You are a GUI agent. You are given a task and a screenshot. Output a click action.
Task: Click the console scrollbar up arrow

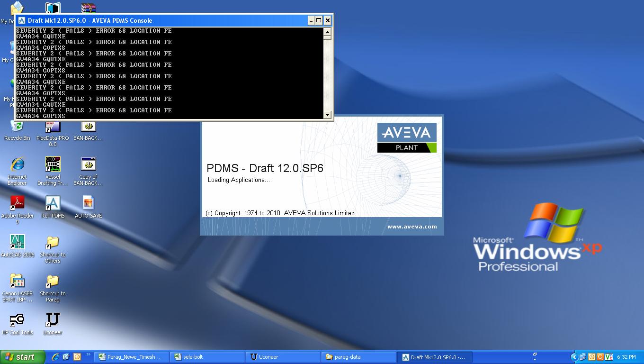point(327,32)
